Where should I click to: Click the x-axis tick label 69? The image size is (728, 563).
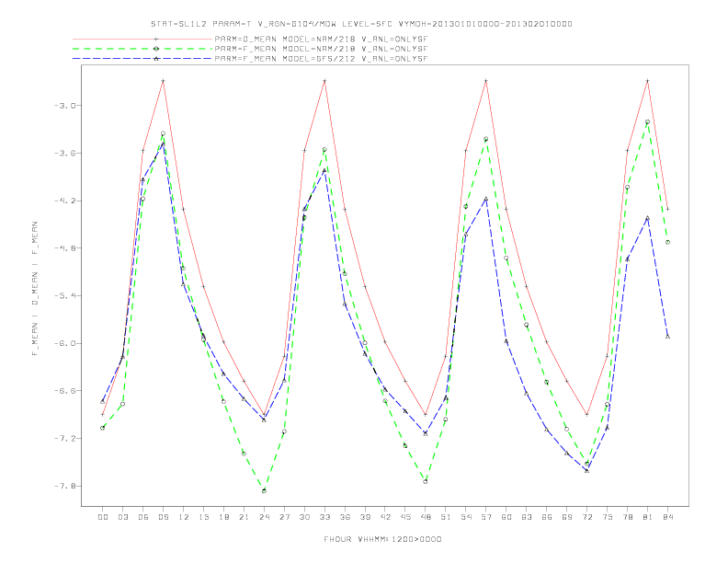567,517
